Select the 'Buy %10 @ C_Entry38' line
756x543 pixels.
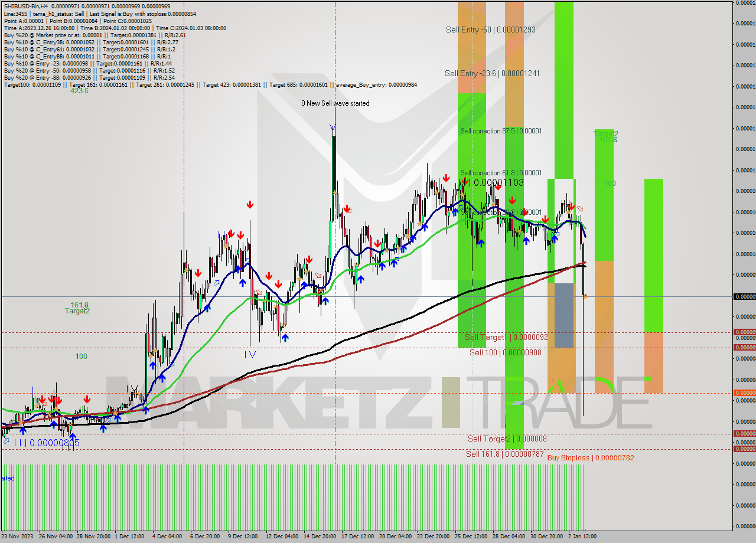(x=91, y=42)
